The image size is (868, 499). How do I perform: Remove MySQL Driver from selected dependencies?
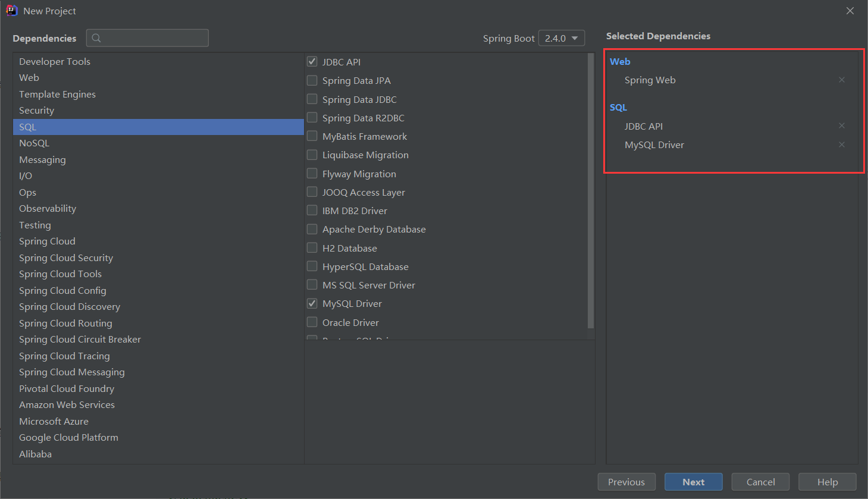[842, 145]
